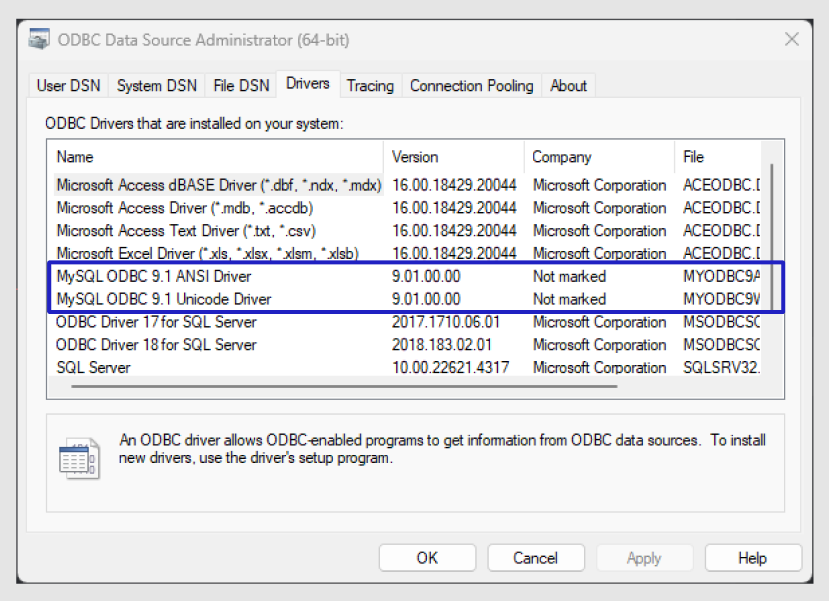Select Microsoft Excel Driver entry
This screenshot has height=601, width=829.
point(207,253)
